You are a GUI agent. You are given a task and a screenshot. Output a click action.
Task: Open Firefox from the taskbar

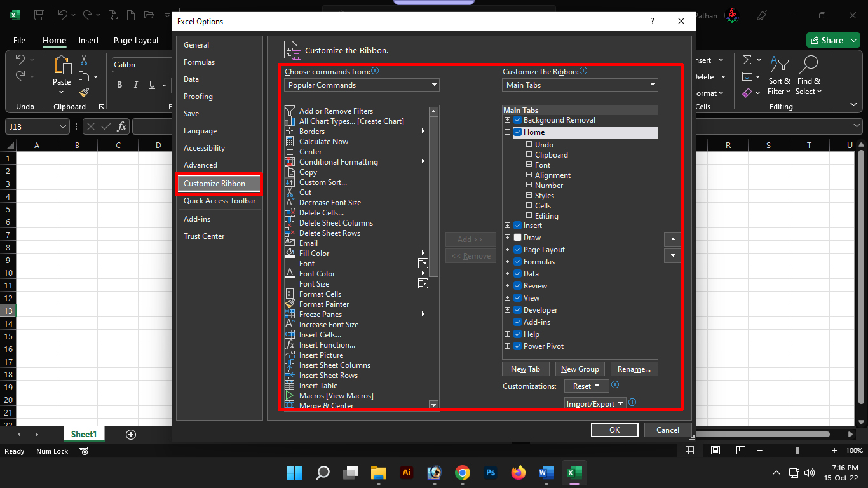tap(519, 473)
